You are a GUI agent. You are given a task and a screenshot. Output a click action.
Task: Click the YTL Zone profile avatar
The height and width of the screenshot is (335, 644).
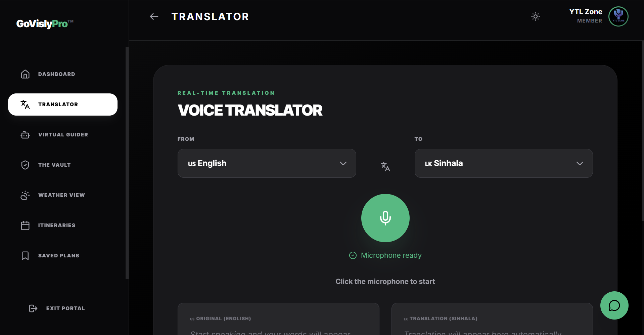[x=618, y=16]
